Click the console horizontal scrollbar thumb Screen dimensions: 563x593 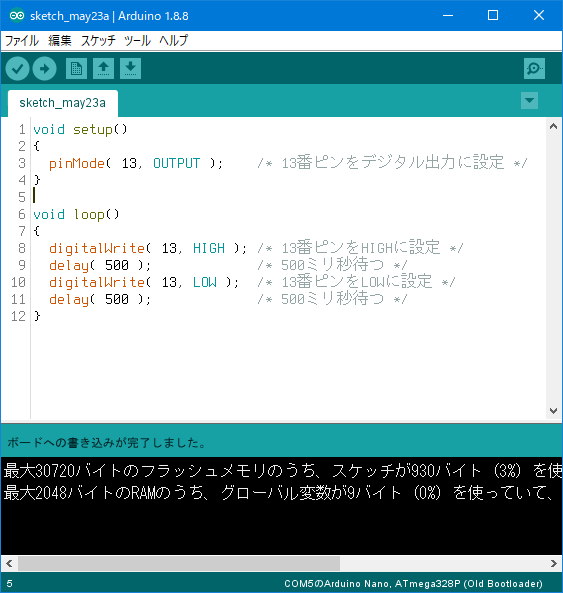[179, 564]
